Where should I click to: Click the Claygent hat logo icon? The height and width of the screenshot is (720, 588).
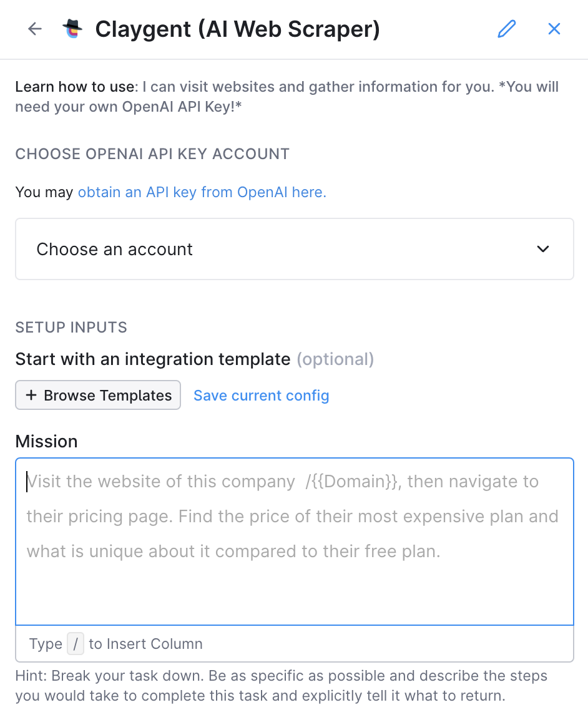click(x=72, y=29)
